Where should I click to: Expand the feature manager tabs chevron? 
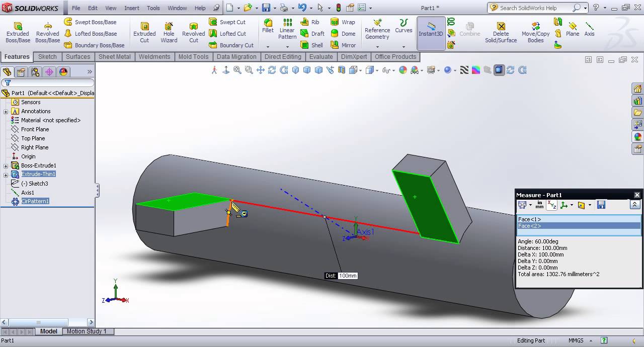90,72
